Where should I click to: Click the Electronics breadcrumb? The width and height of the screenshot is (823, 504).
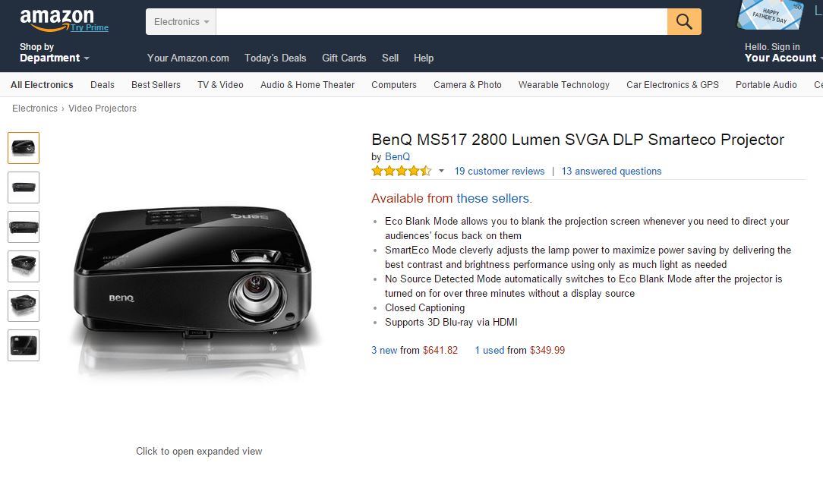tap(35, 108)
